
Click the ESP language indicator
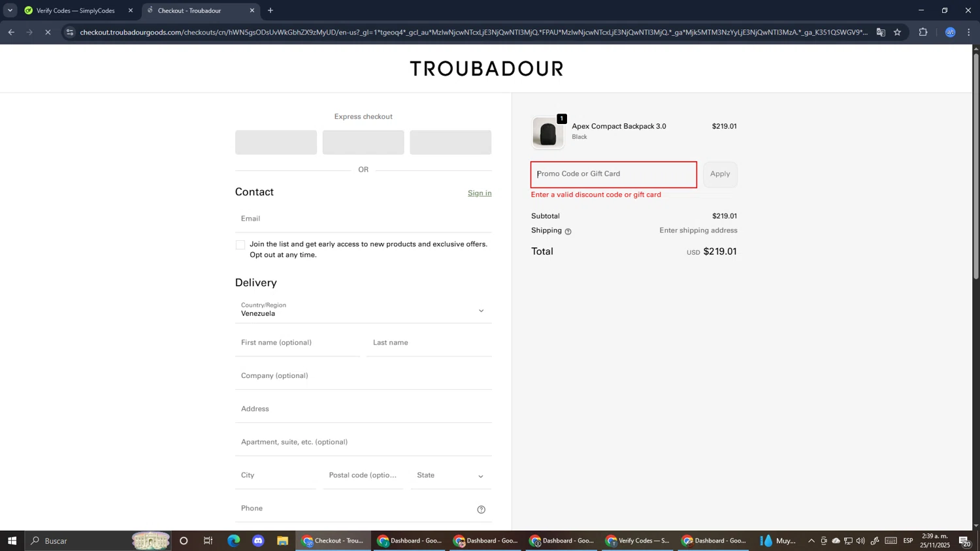point(908,541)
